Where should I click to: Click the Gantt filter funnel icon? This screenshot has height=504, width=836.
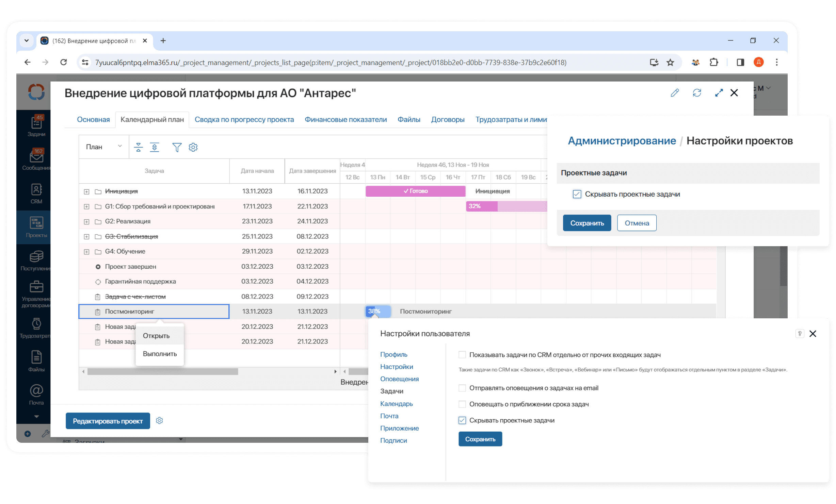click(x=177, y=147)
